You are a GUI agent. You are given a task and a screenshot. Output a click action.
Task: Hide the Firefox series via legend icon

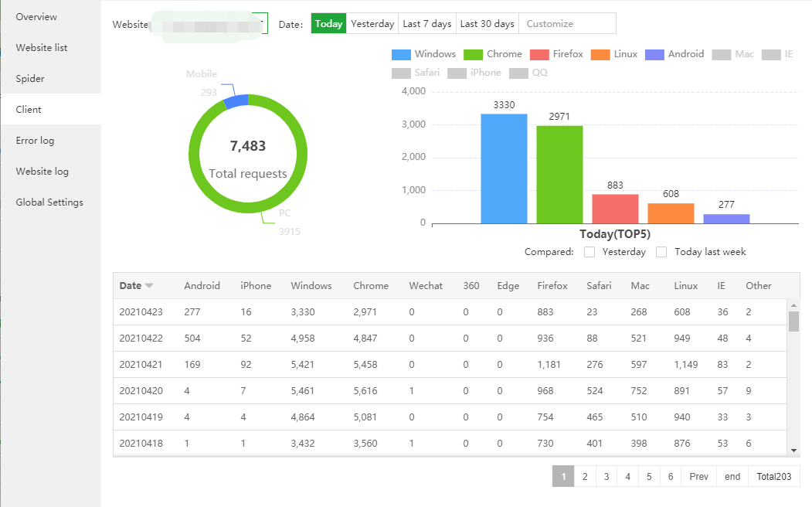(539, 55)
